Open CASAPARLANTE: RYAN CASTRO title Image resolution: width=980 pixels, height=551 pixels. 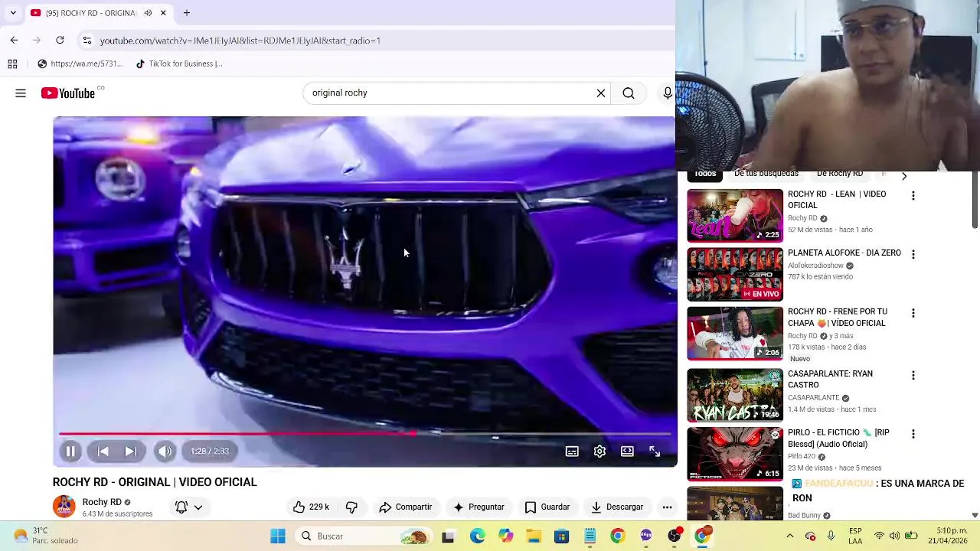click(x=830, y=380)
